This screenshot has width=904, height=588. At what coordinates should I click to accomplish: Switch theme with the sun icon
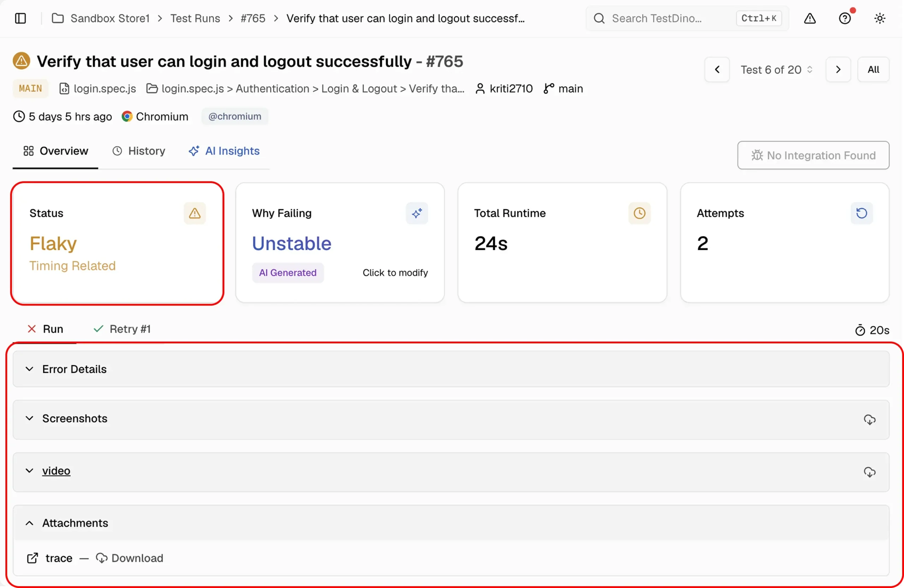tap(880, 18)
